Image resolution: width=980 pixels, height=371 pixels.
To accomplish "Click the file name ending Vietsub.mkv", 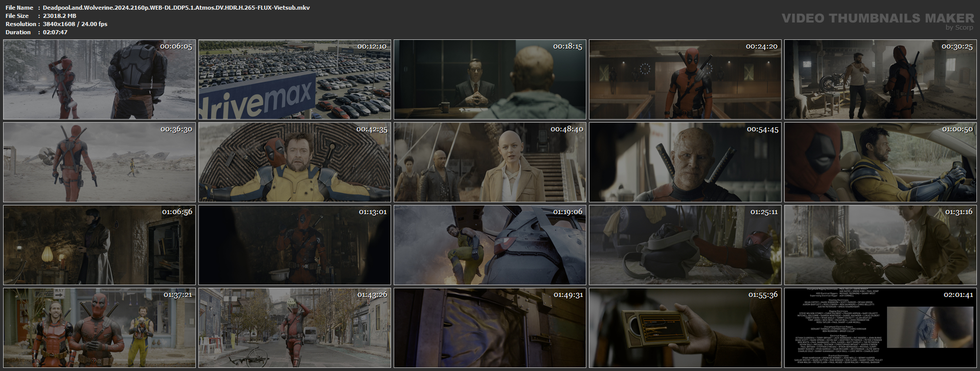I will click(176, 8).
